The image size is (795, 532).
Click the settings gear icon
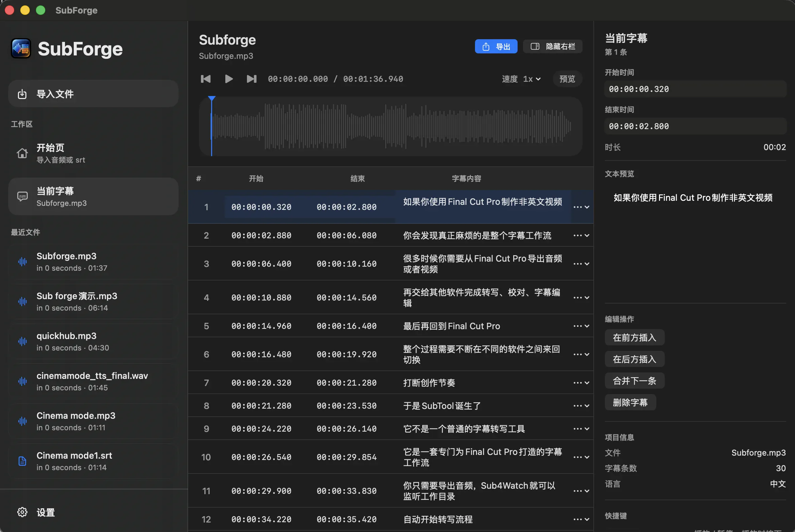coord(22,512)
